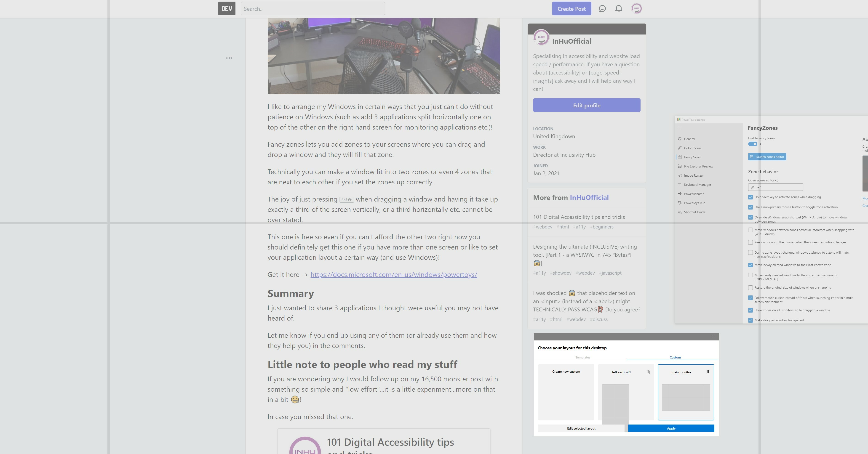Collapse the PowerToys hamburger navigation menu
The width and height of the screenshot is (868, 454).
tap(680, 128)
